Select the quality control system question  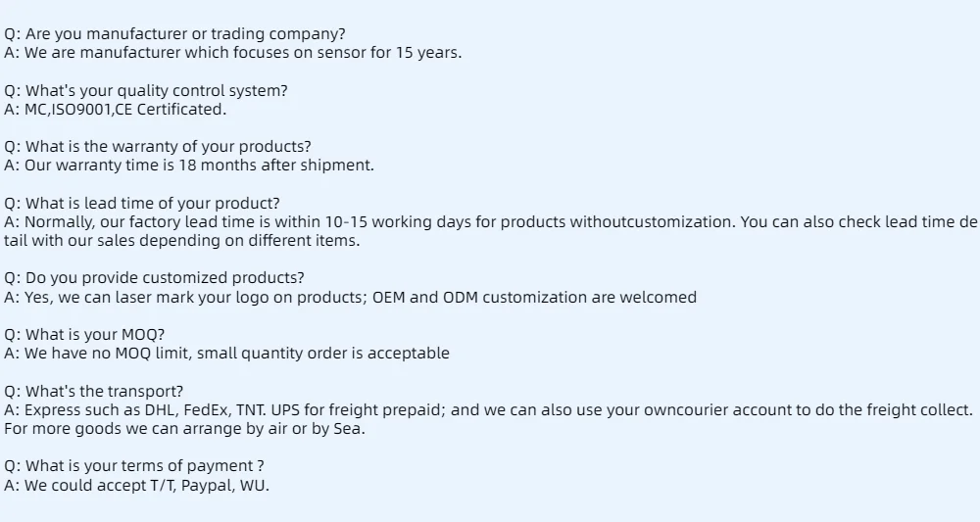(146, 90)
